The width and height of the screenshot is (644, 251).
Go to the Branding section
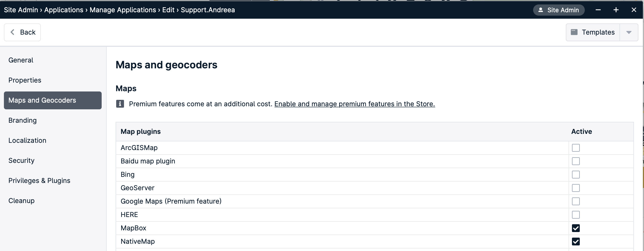click(53, 120)
